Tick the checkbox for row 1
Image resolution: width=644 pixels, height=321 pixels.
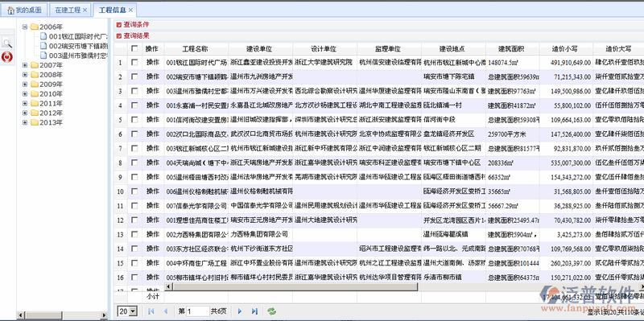(134, 63)
